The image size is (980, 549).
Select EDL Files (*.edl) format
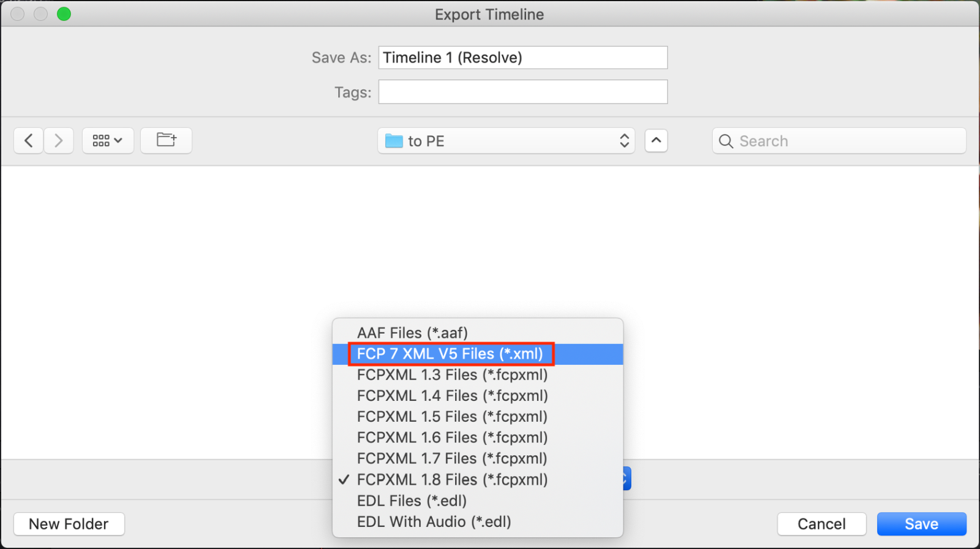click(412, 501)
